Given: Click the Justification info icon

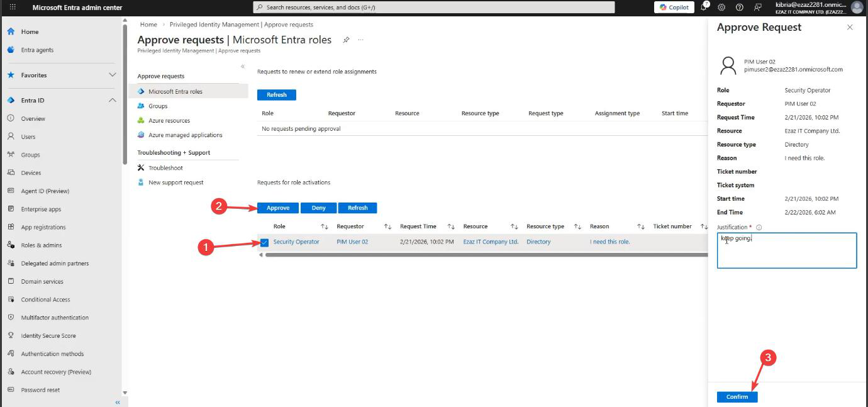Looking at the screenshot, I should [759, 228].
